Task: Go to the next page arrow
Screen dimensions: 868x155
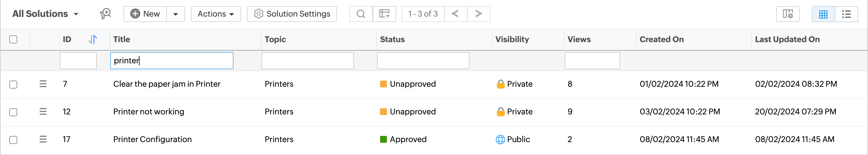Action: click(x=478, y=14)
